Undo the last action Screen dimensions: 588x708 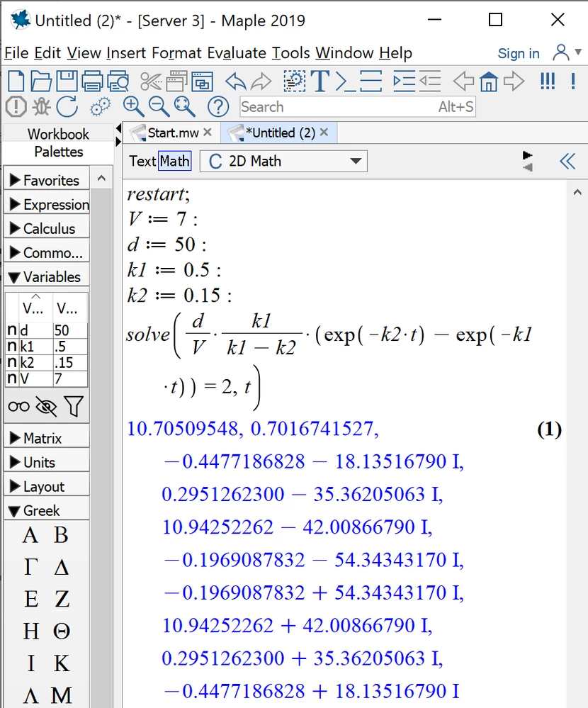pos(236,82)
